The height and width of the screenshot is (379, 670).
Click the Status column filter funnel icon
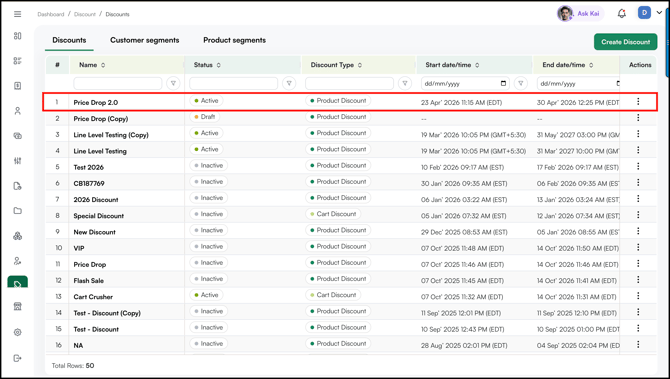click(289, 83)
